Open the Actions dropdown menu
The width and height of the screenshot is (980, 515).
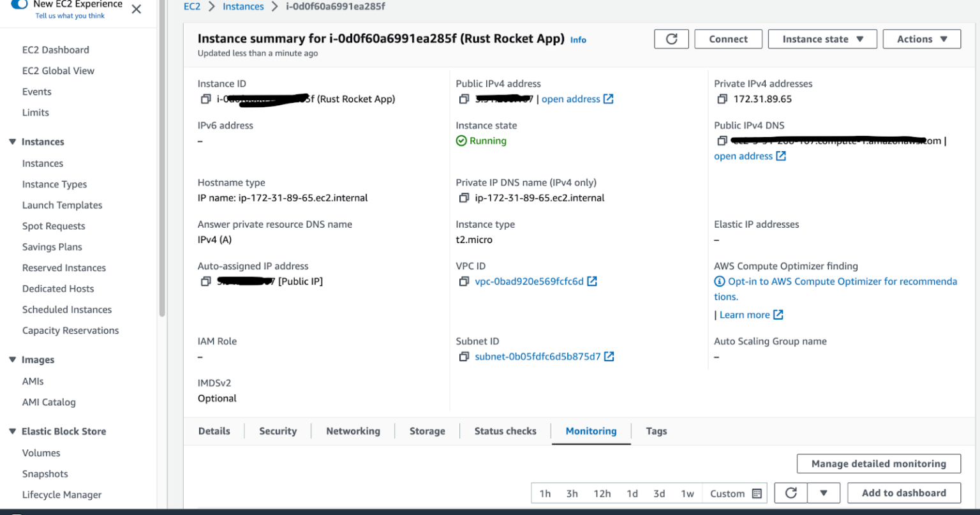(922, 39)
